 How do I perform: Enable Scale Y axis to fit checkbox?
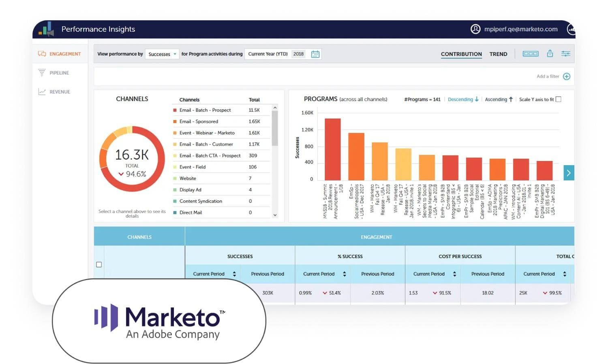[x=558, y=99]
